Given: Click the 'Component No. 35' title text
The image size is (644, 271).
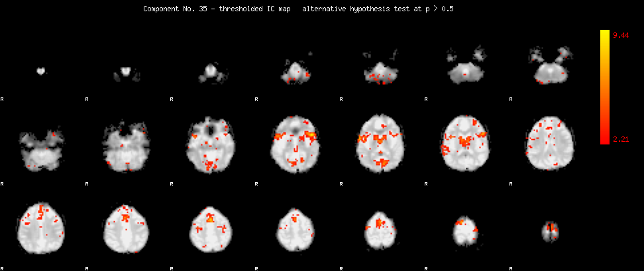Looking at the screenshot, I should [x=177, y=9].
